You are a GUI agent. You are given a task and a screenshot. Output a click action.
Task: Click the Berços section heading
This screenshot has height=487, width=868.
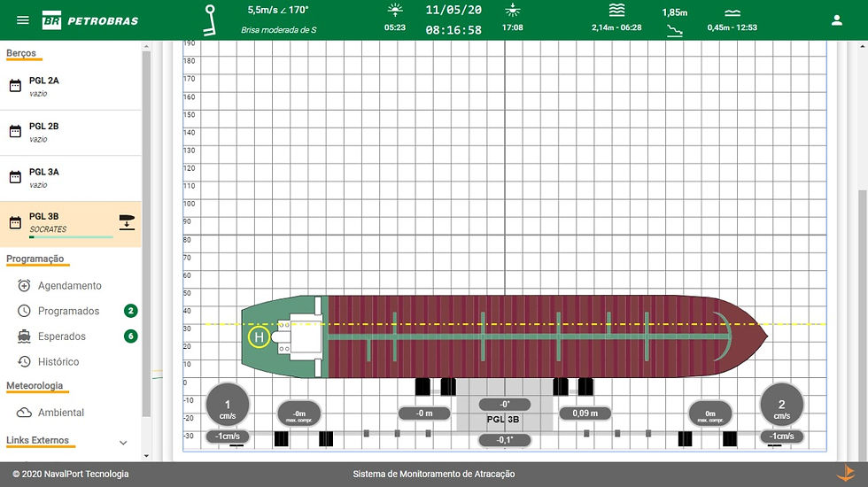(x=21, y=53)
